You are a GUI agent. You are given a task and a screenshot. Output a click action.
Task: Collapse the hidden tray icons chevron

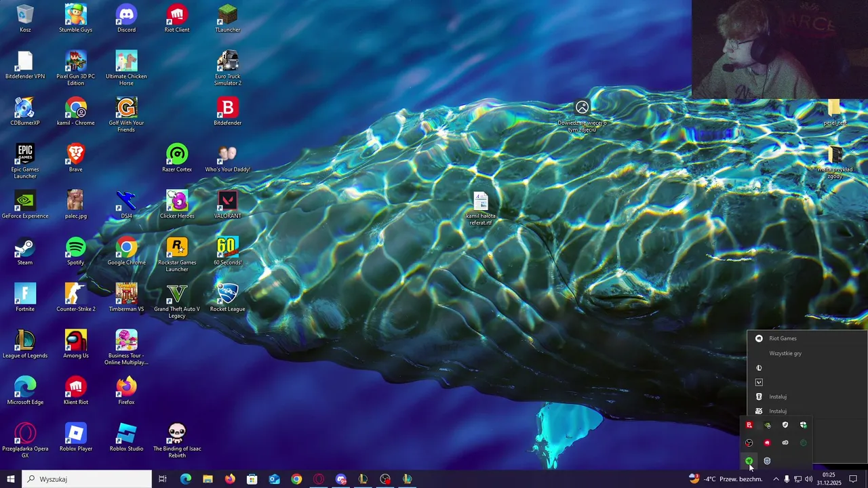click(x=776, y=479)
